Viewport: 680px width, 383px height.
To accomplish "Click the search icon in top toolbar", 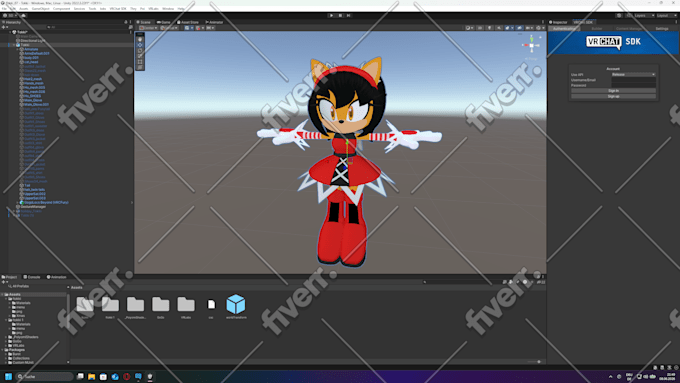I will (629, 16).
